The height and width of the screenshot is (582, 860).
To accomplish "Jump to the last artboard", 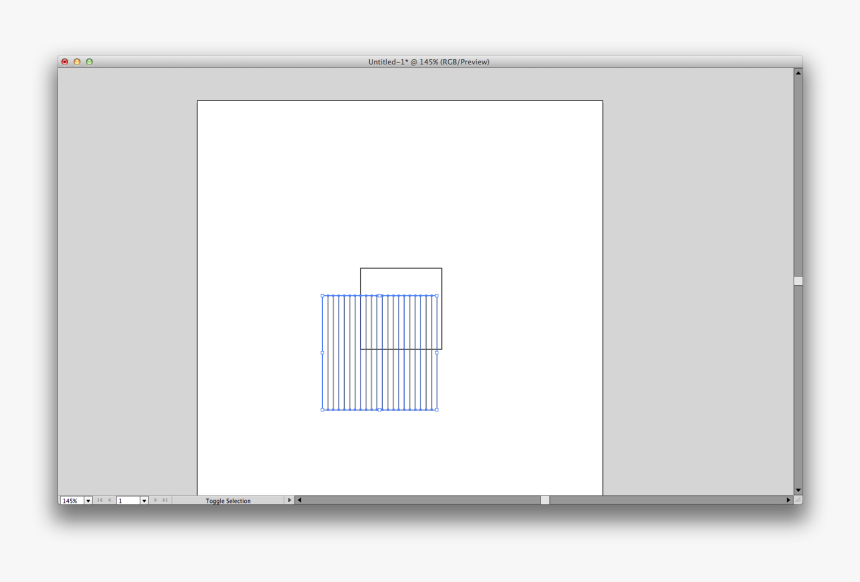I will 165,500.
